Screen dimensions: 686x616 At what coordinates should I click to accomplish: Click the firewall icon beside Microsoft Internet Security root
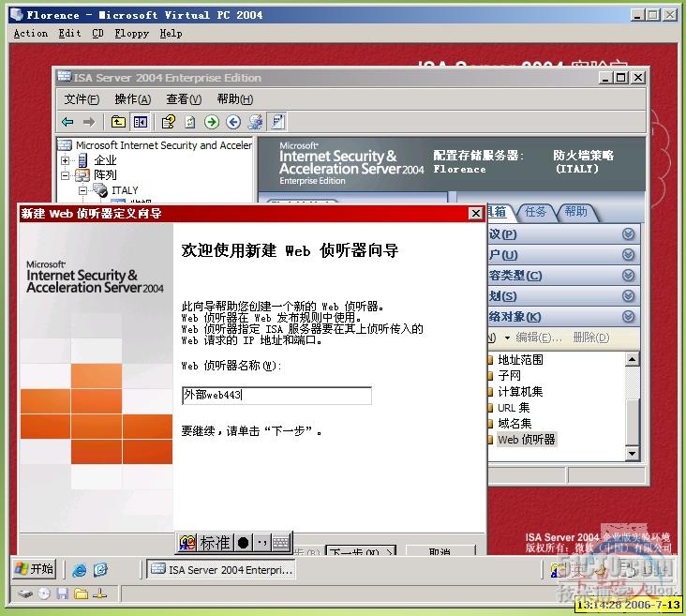point(65,145)
